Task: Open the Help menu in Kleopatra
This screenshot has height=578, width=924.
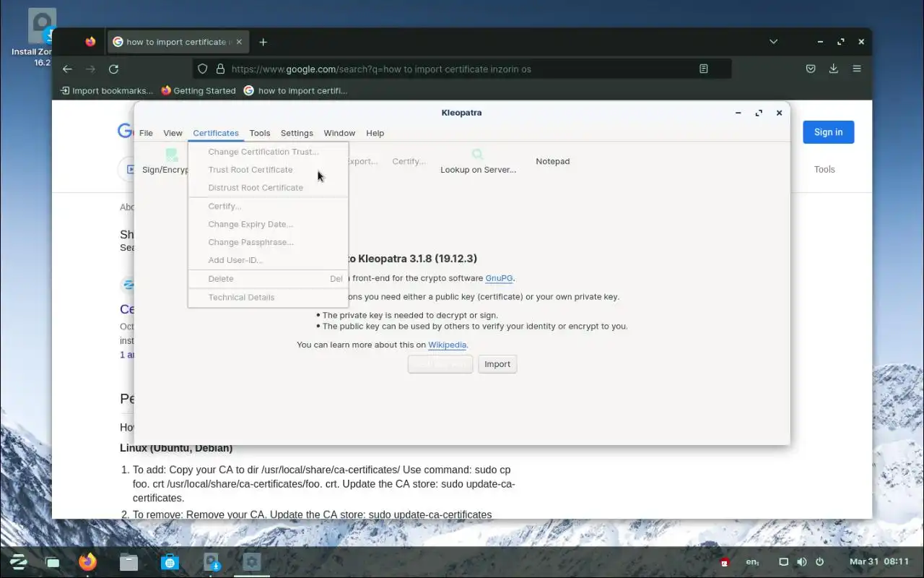Action: [x=375, y=133]
